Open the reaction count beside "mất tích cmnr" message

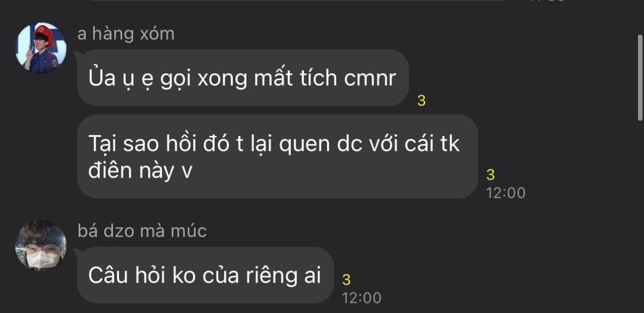[421, 101]
